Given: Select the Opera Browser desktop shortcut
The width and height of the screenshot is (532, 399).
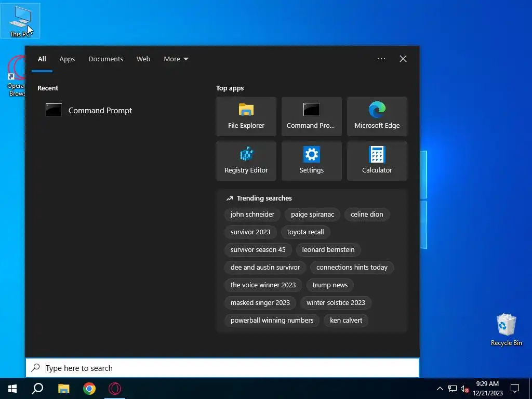Looking at the screenshot, I should 16,76.
